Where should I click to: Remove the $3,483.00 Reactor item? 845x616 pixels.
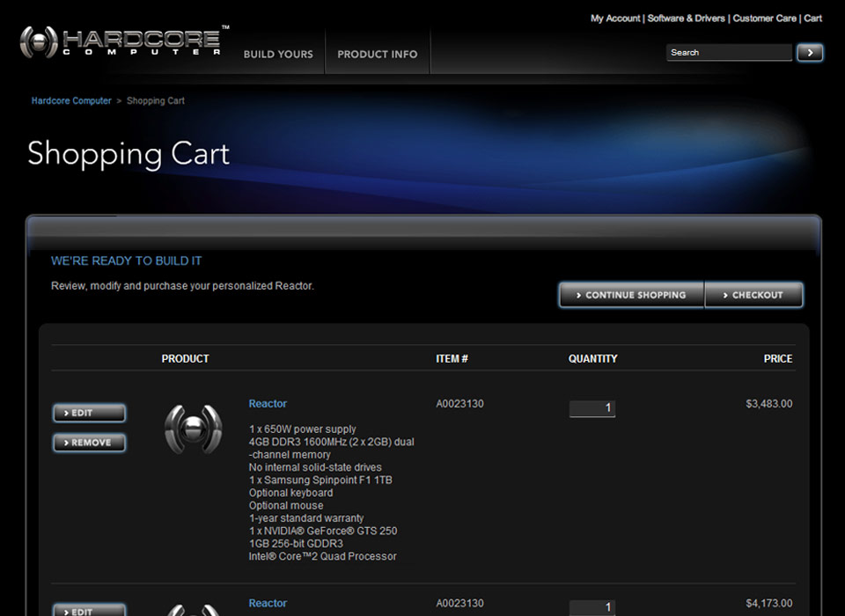[x=89, y=443]
